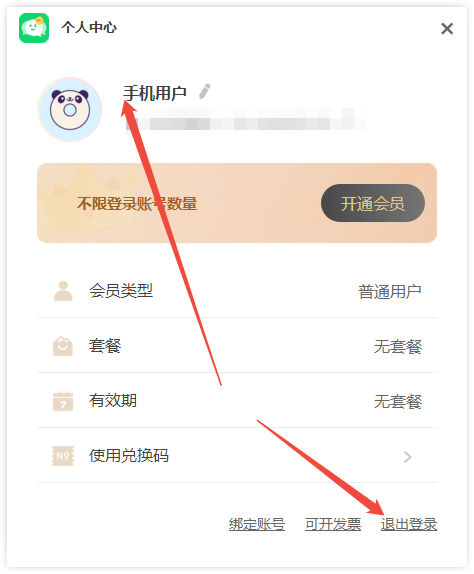474x574 pixels.
Task: Click the 个人中心 title text
Action: [x=89, y=27]
